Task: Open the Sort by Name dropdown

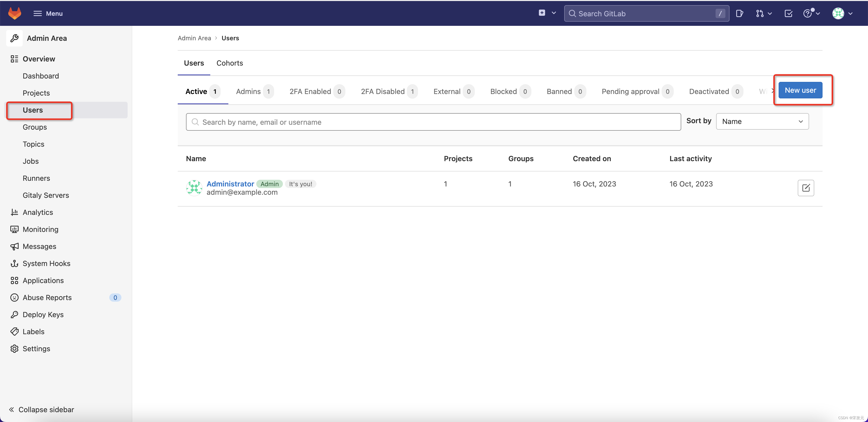Action: (762, 121)
